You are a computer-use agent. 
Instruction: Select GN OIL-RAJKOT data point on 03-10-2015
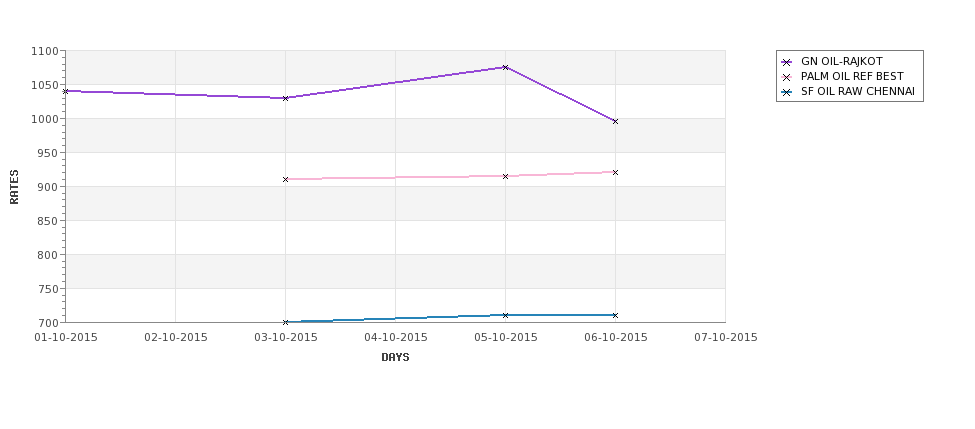click(285, 98)
